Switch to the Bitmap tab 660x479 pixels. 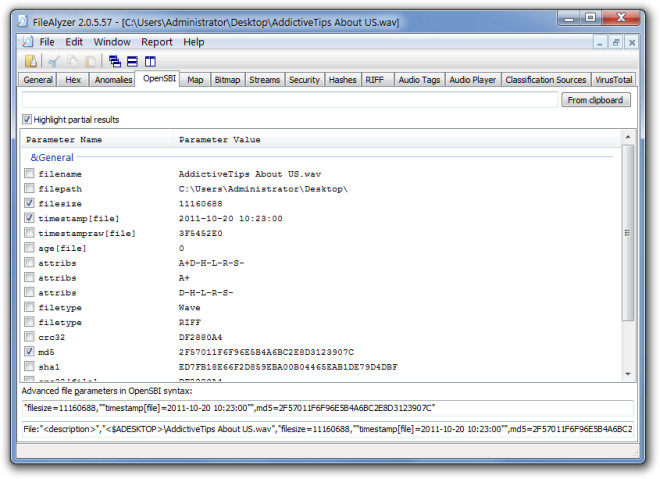(x=227, y=80)
